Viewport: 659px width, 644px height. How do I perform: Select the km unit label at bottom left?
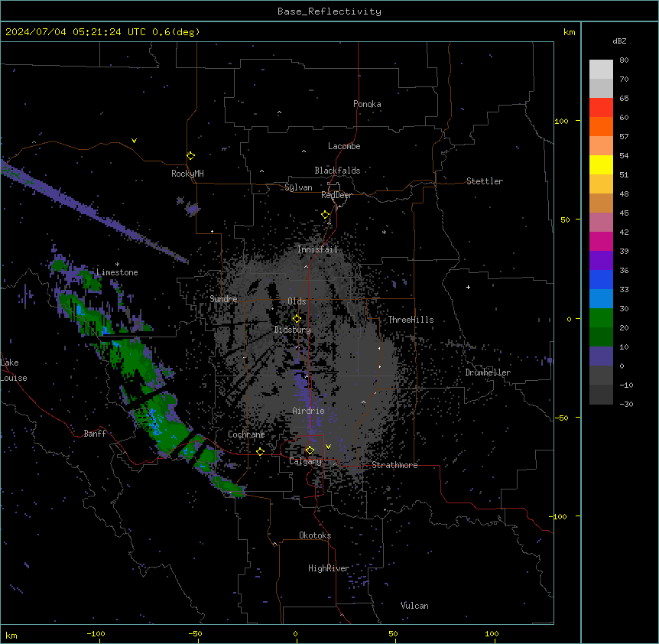tap(11, 635)
